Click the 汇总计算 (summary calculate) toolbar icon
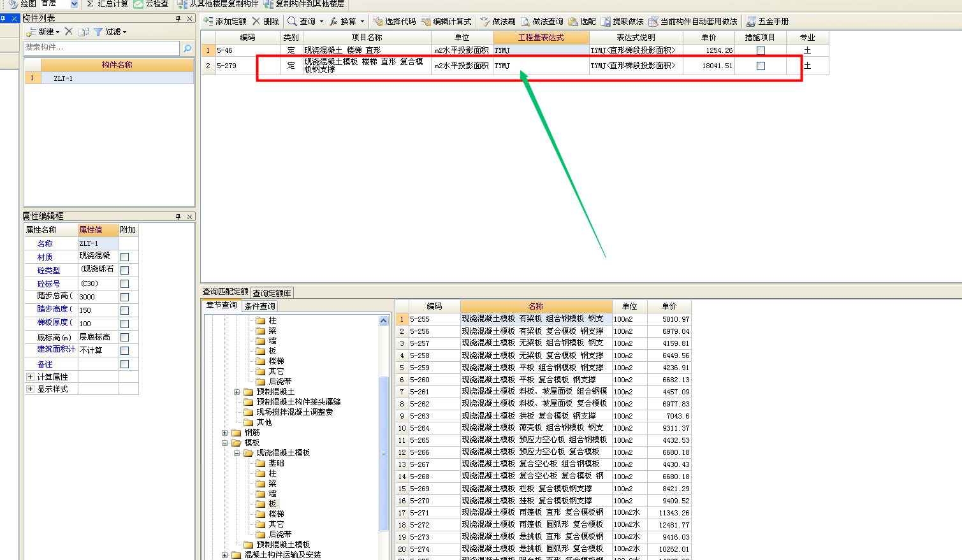Screen dimensions: 962x560 coord(91,4)
